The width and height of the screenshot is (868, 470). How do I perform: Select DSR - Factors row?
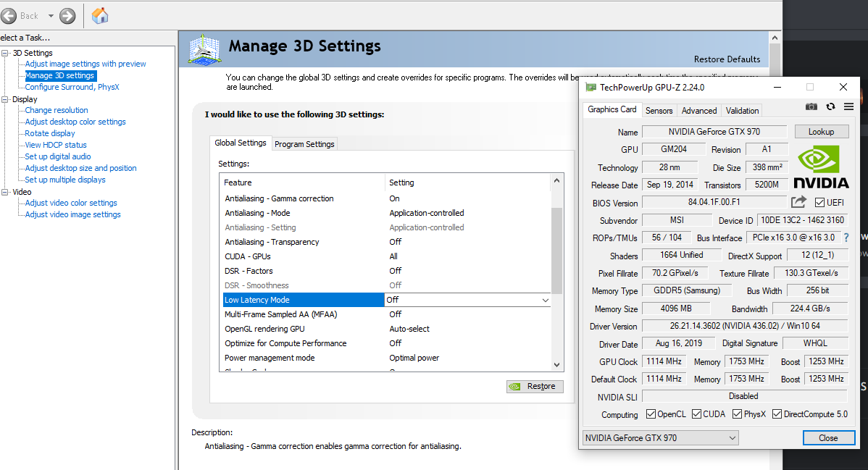(386, 272)
